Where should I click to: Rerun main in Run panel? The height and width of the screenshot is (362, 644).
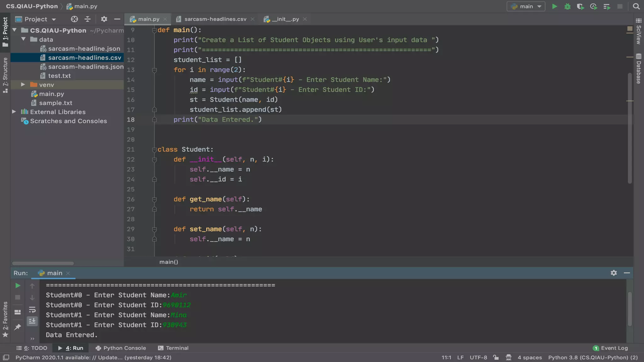coord(18,286)
